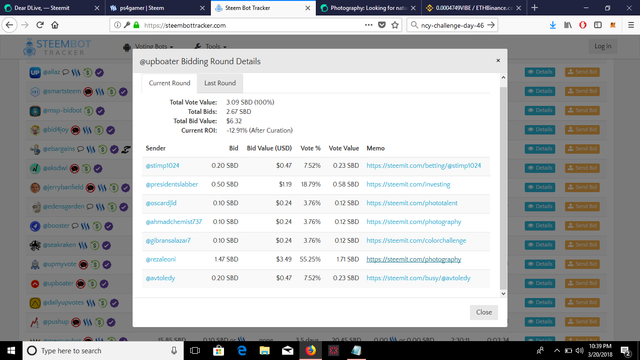Open @gibransalazar7 sender link
This screenshot has height=360, width=640.
point(168,240)
